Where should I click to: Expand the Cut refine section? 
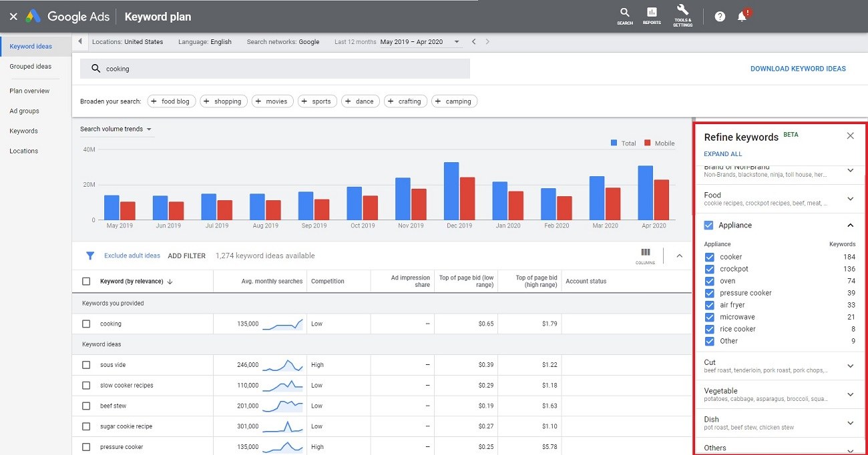click(851, 366)
